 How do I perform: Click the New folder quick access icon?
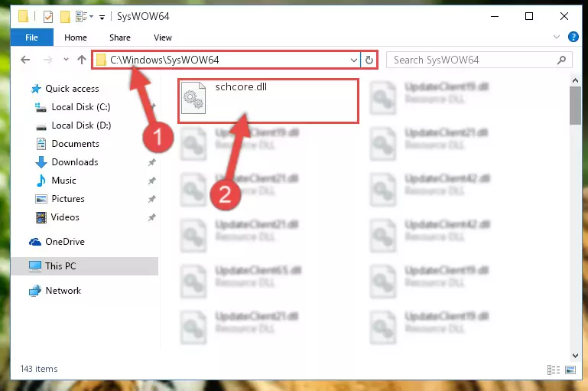[x=65, y=17]
